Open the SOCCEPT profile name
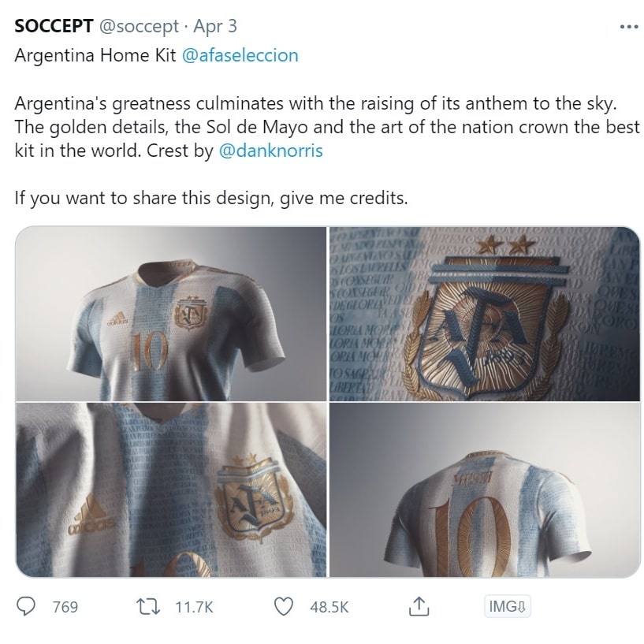 [52, 25]
